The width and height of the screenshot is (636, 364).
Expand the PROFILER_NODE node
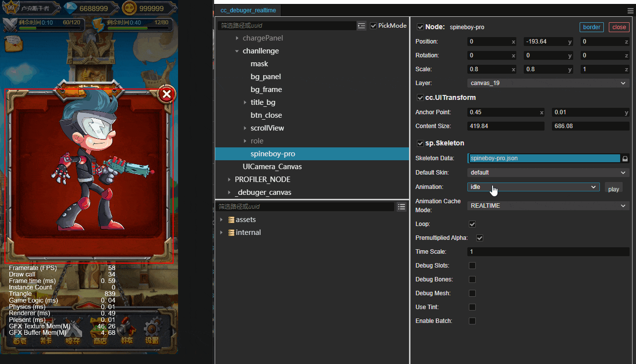[x=229, y=180]
